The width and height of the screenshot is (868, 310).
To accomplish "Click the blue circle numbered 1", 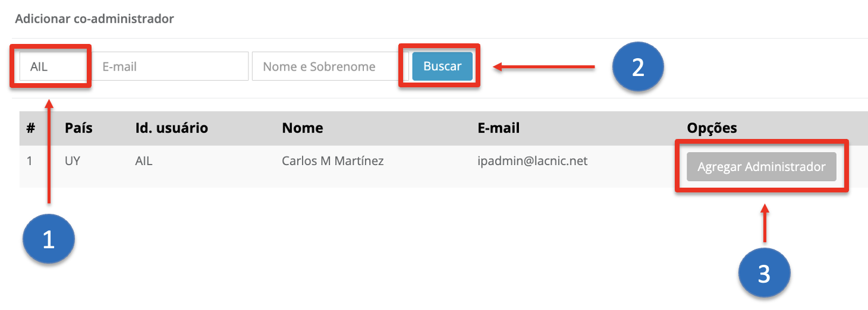I will click(48, 240).
